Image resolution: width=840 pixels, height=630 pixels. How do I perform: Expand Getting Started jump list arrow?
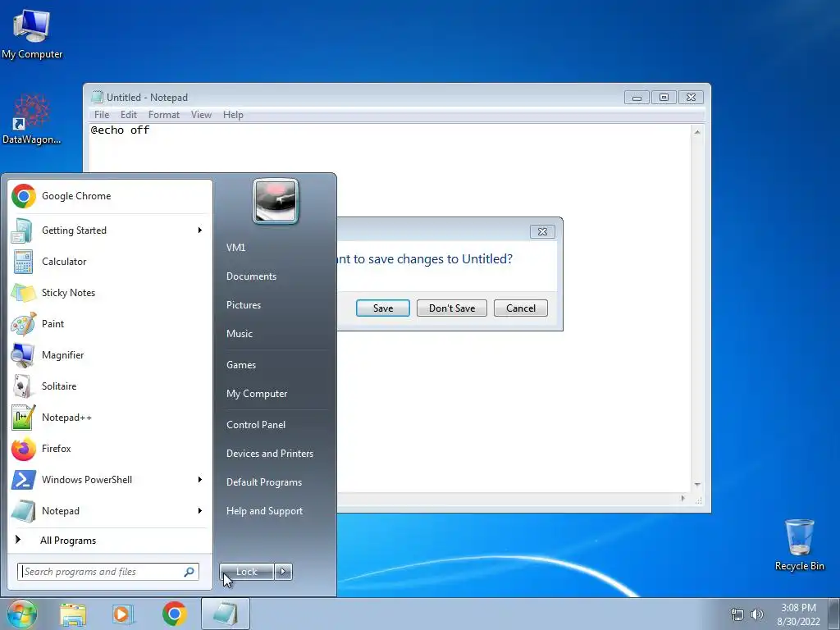point(200,231)
